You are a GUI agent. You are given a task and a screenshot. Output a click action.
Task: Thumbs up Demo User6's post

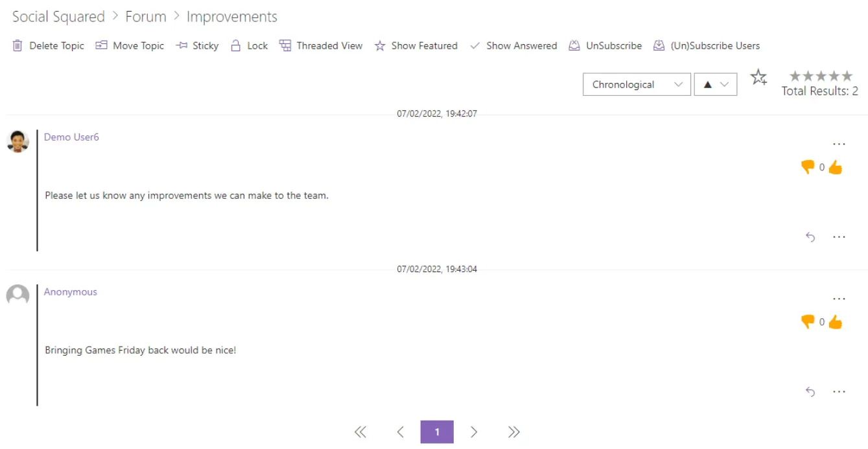[x=835, y=167]
